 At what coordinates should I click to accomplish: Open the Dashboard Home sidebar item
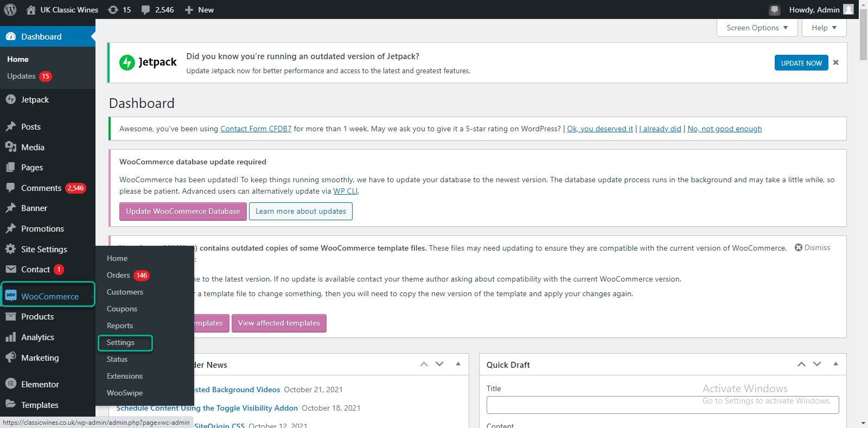point(18,59)
